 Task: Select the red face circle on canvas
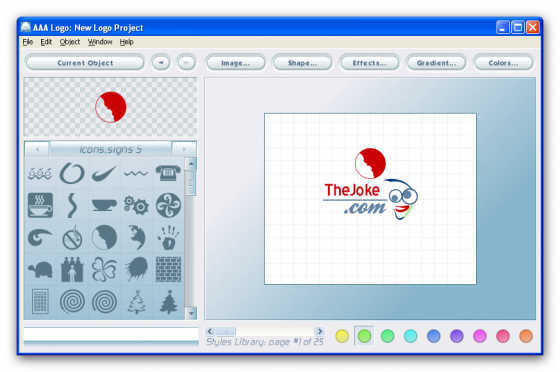370,164
